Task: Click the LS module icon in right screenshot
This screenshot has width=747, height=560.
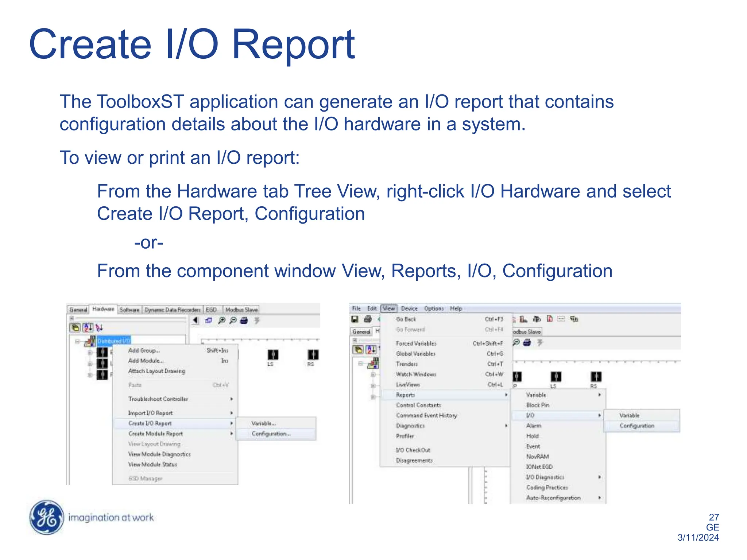Action: tap(556, 377)
